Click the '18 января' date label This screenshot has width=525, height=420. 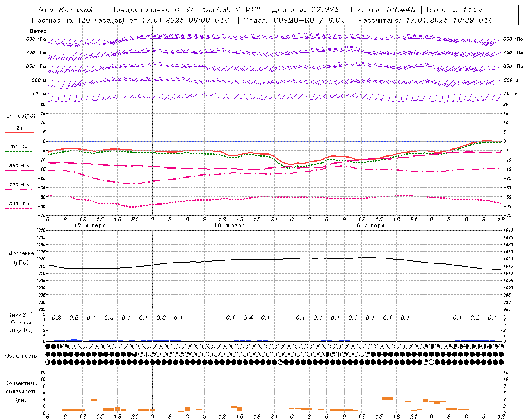tap(229, 226)
